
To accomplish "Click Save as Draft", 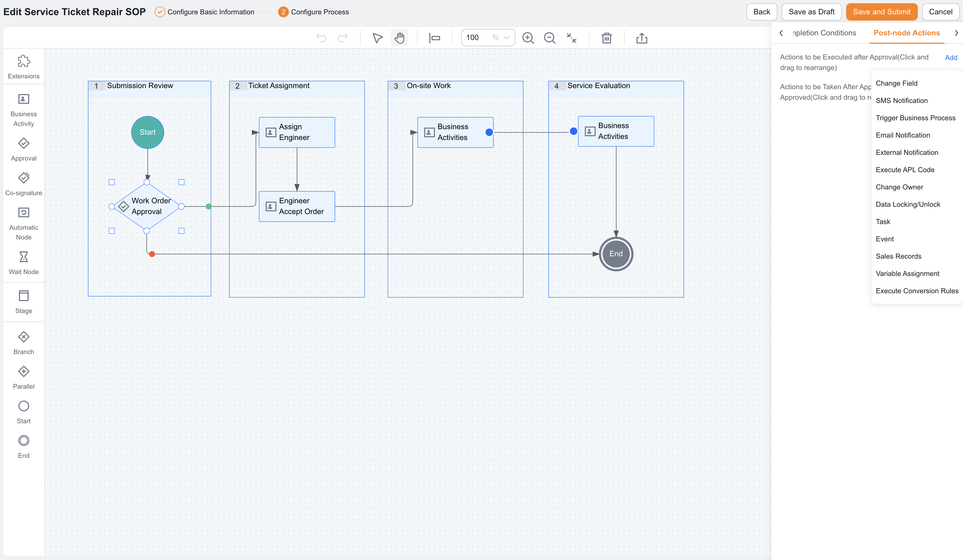I will tap(812, 12).
